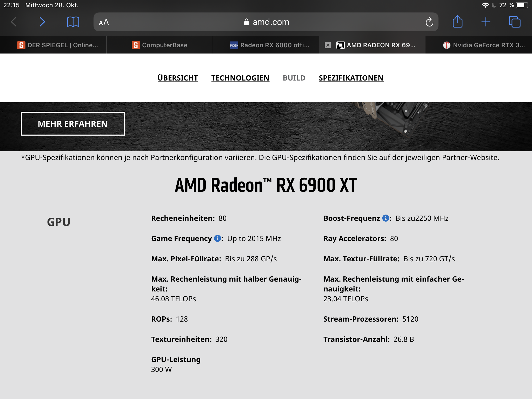
Task: Go to ÜBERSICHT section link
Action: pyautogui.click(x=178, y=78)
